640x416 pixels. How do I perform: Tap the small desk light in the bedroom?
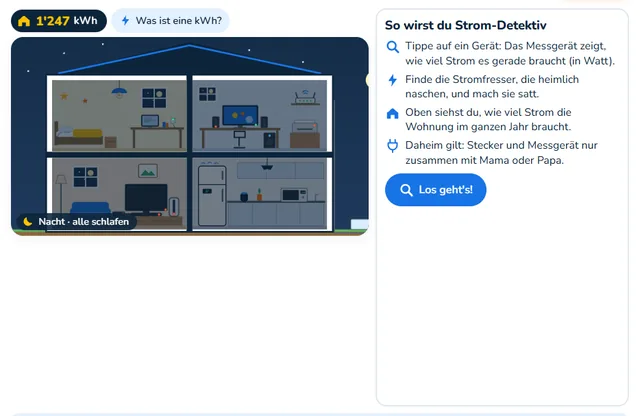(173, 122)
